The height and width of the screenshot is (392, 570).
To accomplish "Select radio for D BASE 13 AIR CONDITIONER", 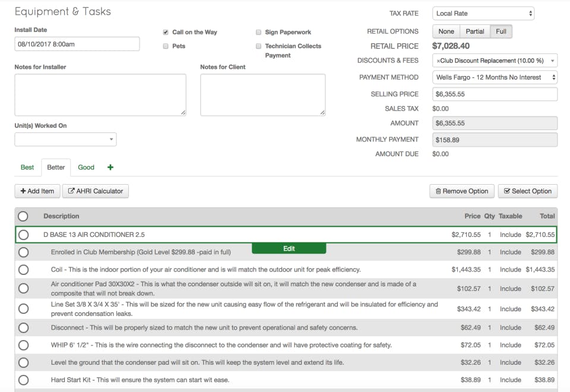I will pyautogui.click(x=23, y=235).
